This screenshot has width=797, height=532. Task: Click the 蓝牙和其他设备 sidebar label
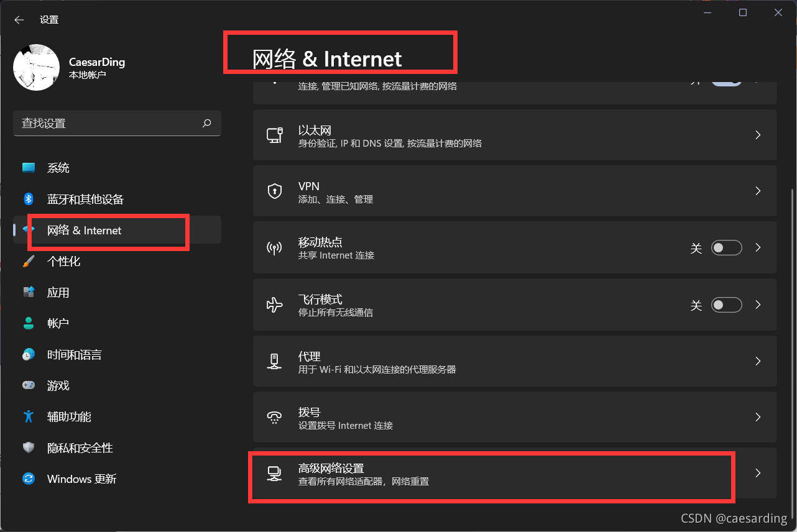click(86, 199)
